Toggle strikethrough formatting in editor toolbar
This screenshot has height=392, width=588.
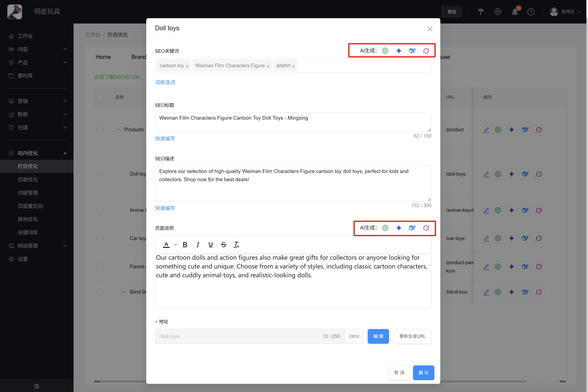coord(223,245)
